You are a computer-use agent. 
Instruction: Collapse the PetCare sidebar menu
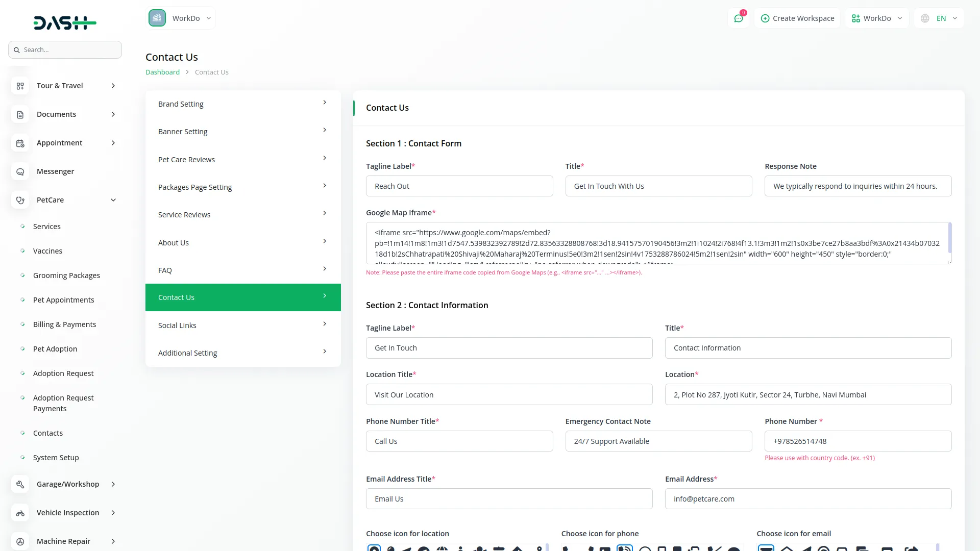tap(113, 200)
